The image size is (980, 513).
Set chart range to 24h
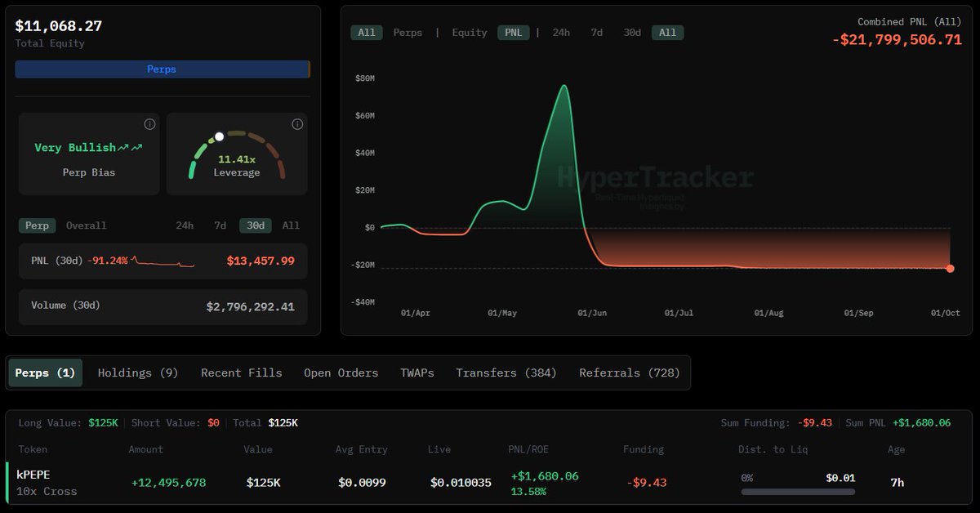click(x=561, y=33)
